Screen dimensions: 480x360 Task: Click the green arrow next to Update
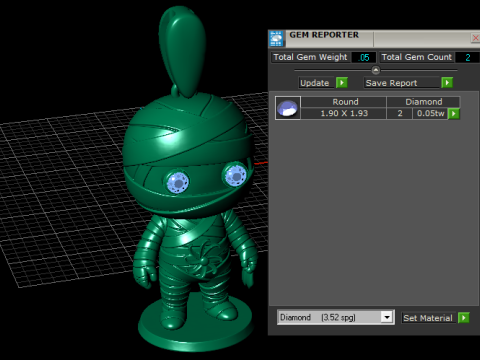(342, 82)
